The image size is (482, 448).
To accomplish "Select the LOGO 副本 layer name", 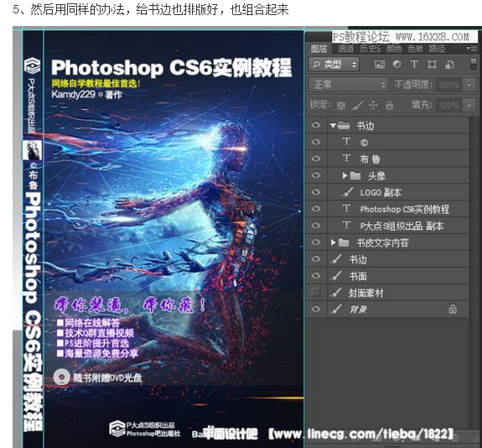I will coord(381,193).
